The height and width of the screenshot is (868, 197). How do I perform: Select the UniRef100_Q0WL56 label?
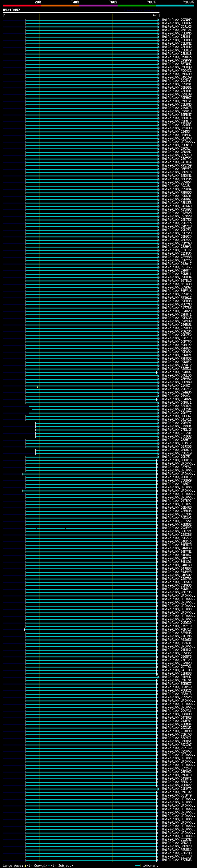click(x=177, y=375)
